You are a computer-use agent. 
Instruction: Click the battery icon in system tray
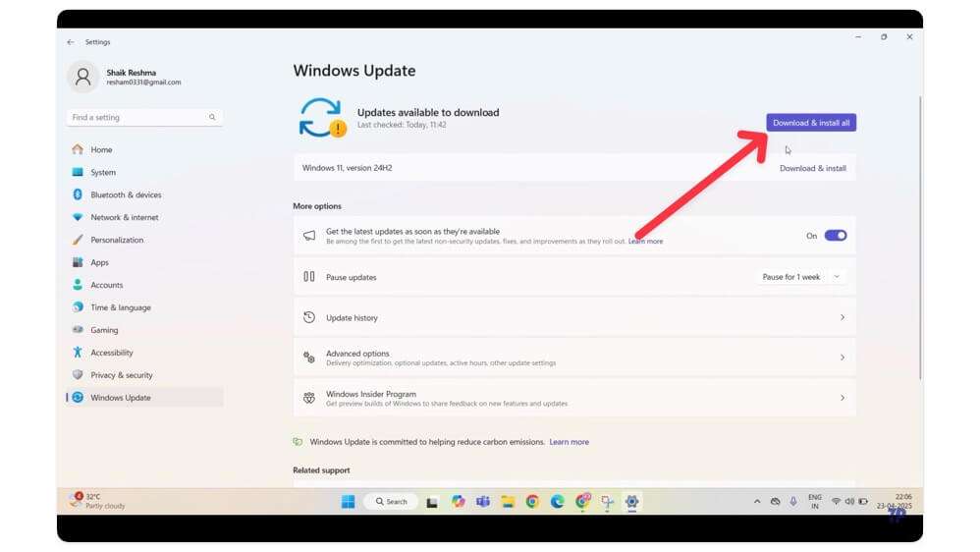coord(863,501)
